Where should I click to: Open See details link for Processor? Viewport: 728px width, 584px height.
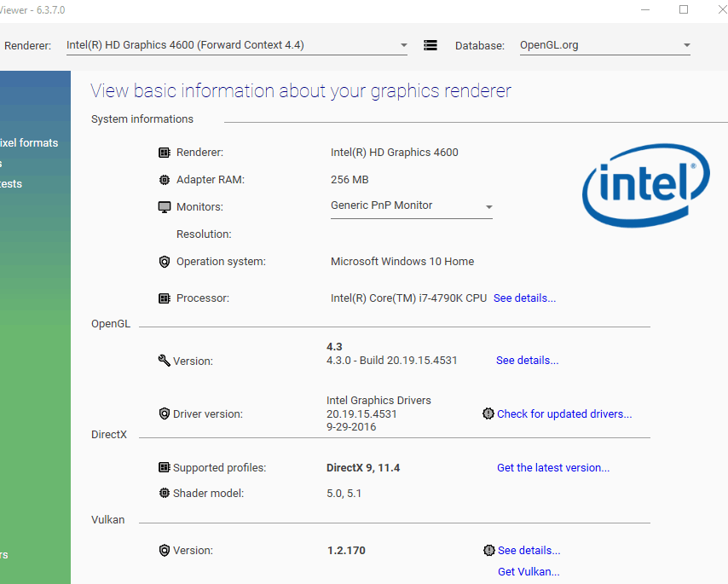click(x=524, y=298)
